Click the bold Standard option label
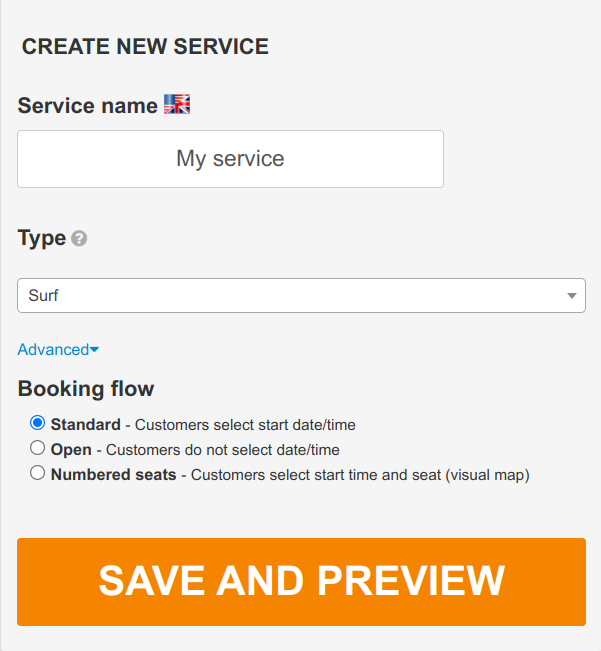Image resolution: width=601 pixels, height=651 pixels. click(x=86, y=425)
